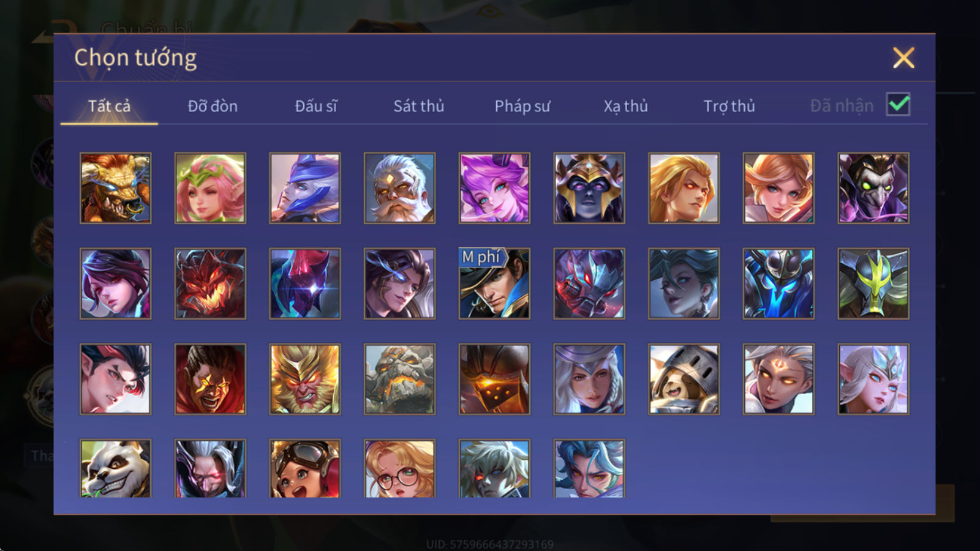The image size is (980, 551).
Task: Select the girl with round glasses hero
Action: click(x=399, y=468)
